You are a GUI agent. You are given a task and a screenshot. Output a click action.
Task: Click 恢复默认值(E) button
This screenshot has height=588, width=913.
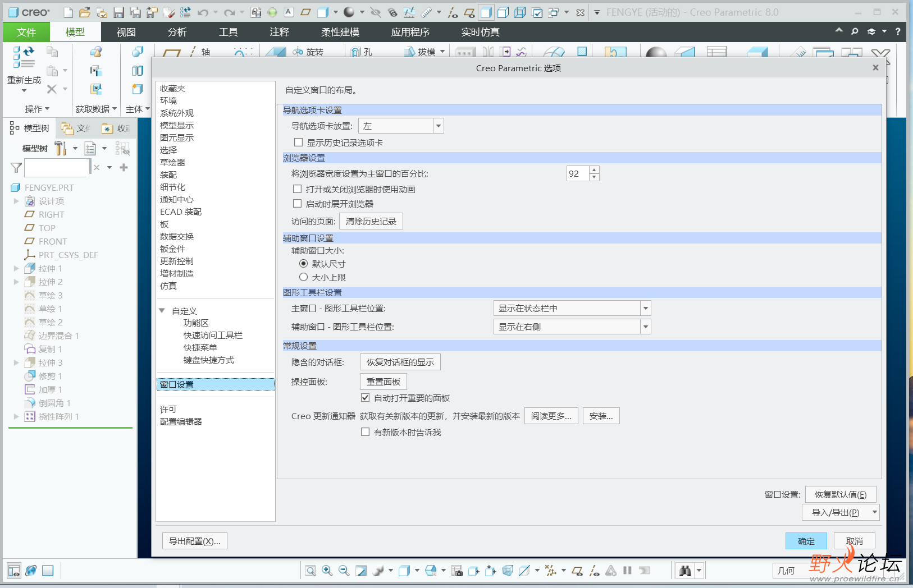(x=841, y=494)
